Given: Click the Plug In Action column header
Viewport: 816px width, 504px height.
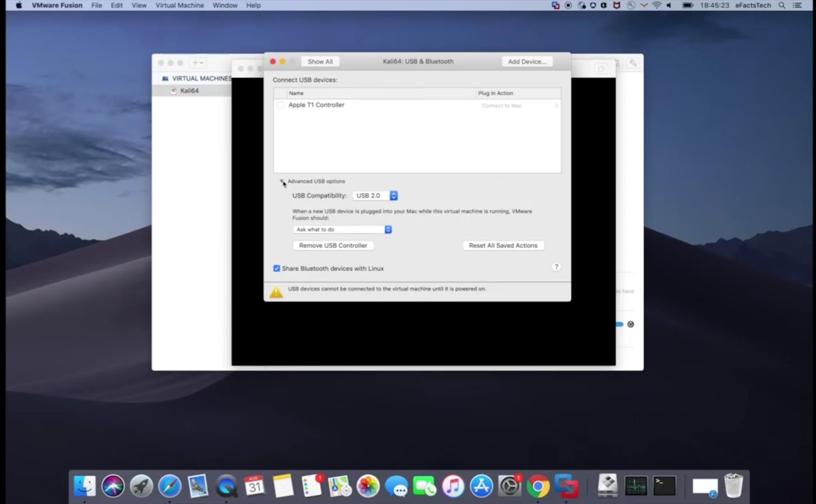Looking at the screenshot, I should click(496, 93).
